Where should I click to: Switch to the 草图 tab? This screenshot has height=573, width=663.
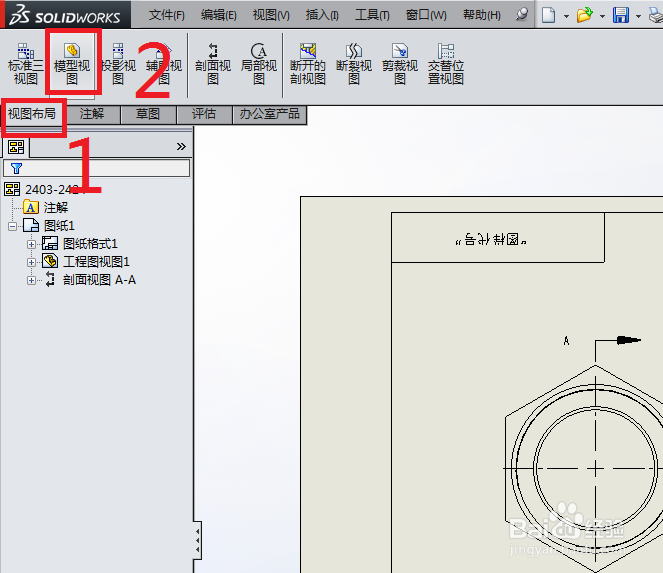pyautogui.click(x=148, y=114)
